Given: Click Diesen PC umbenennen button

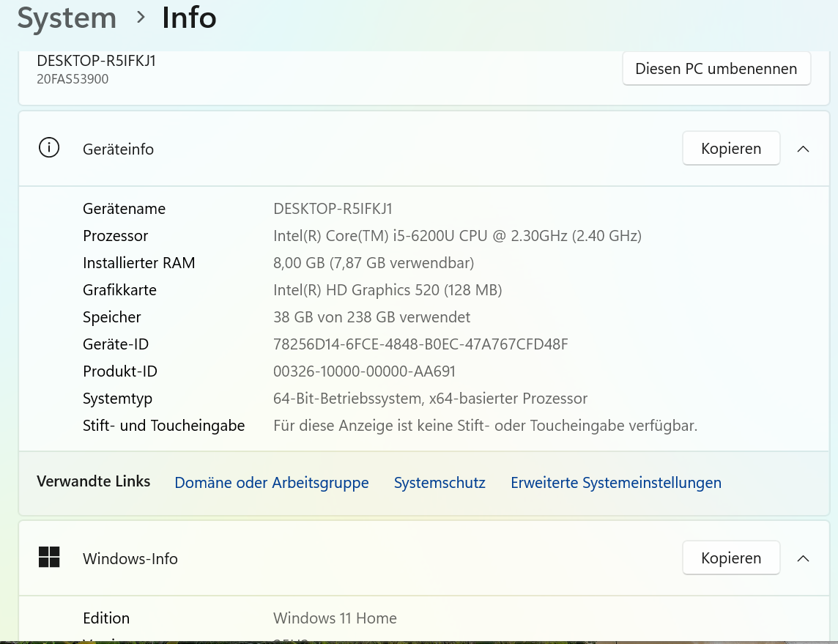Looking at the screenshot, I should click(716, 68).
